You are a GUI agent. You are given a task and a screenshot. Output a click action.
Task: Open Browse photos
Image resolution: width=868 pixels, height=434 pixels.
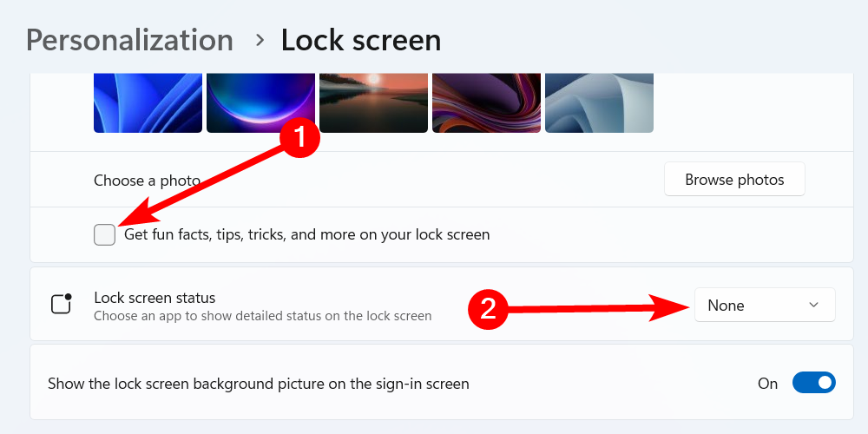(x=734, y=180)
